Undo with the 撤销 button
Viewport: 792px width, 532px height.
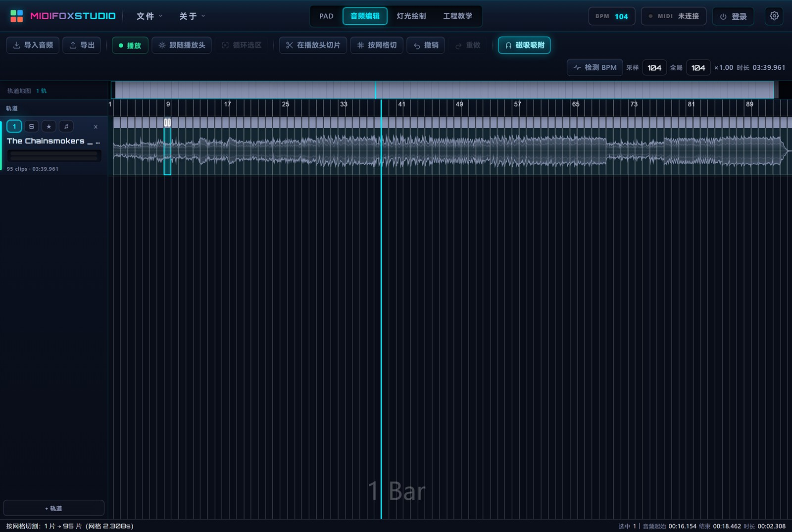(426, 45)
